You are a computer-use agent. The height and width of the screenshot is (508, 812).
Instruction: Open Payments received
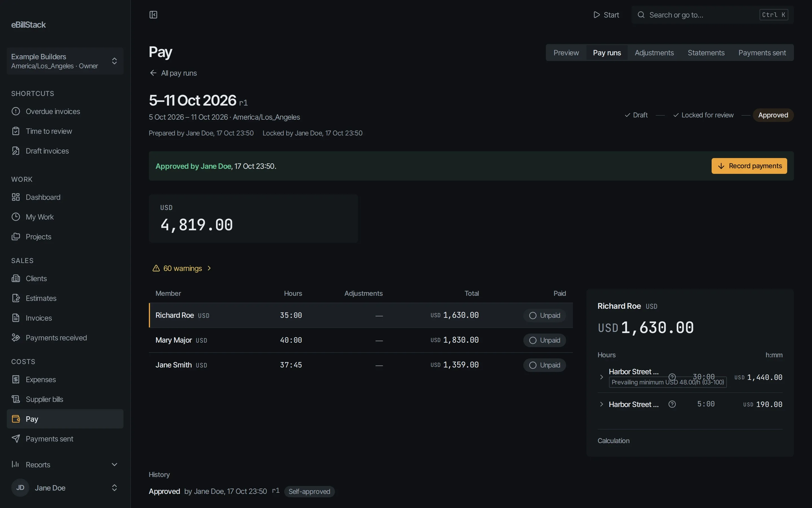(x=65, y=338)
